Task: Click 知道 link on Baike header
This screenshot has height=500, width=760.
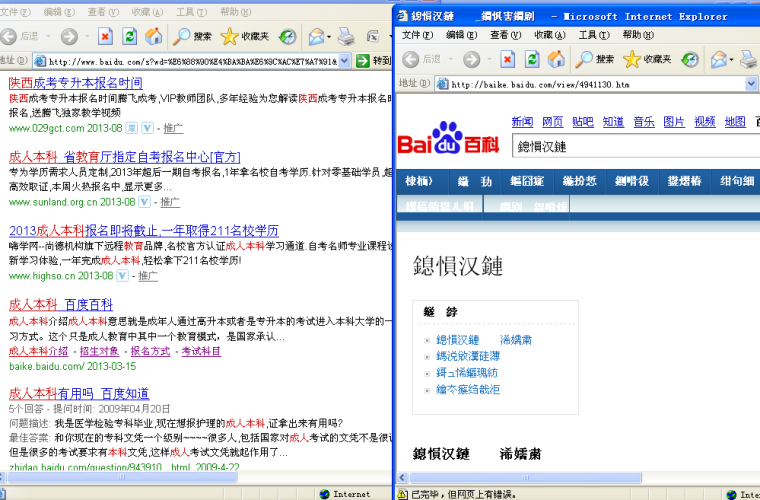Action: tap(613, 122)
